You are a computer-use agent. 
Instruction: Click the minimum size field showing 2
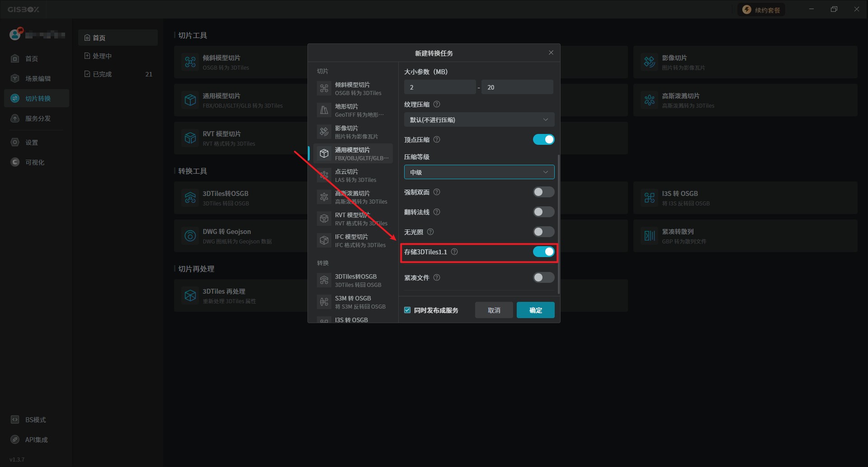[439, 87]
